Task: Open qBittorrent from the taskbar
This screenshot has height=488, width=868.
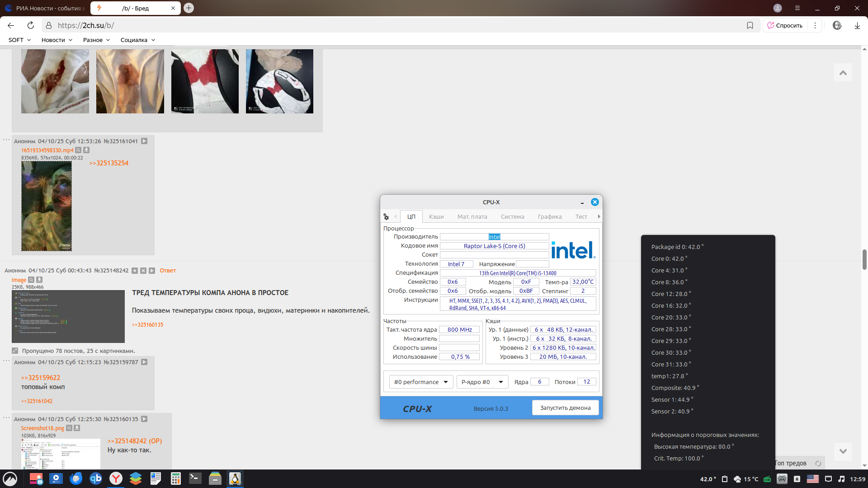Action: click(96, 479)
